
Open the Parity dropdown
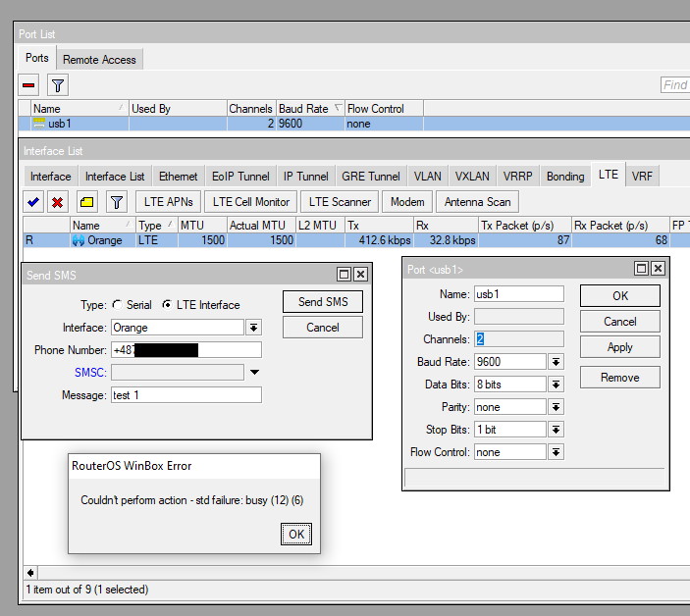click(556, 407)
